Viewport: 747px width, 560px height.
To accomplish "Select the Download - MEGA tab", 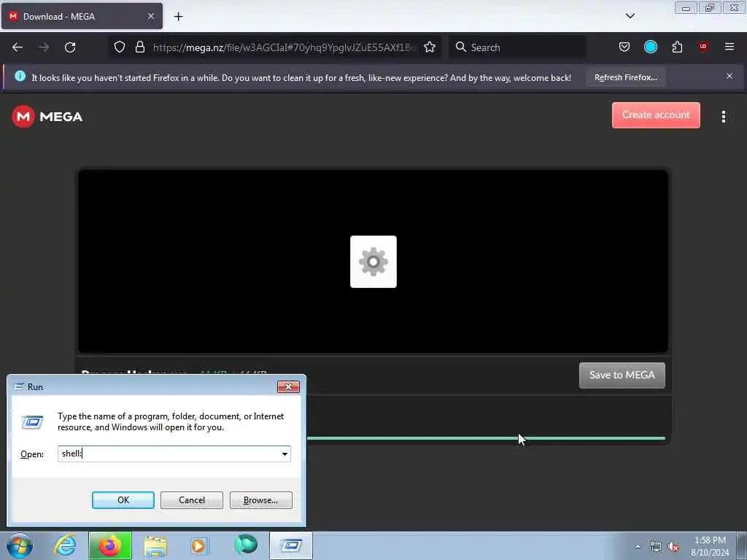I will click(x=82, y=16).
